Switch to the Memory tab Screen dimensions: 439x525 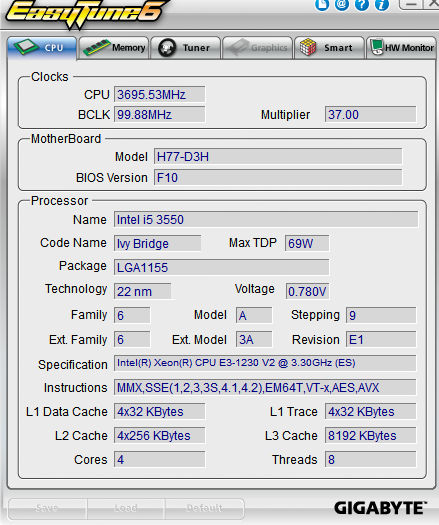pos(114,48)
